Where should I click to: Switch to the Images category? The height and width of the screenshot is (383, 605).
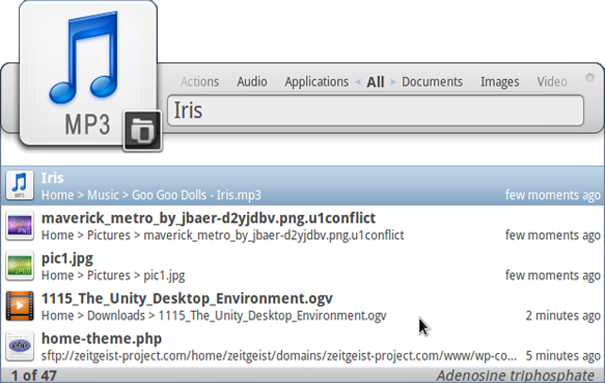click(500, 82)
